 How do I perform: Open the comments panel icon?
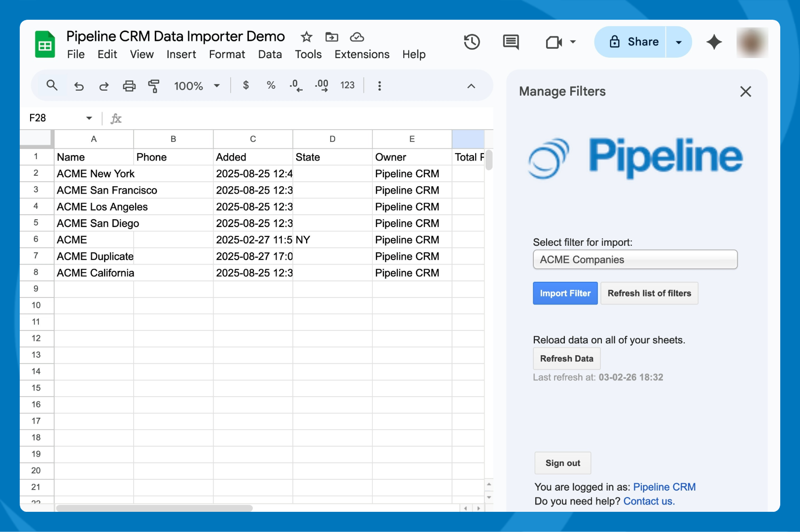click(511, 42)
